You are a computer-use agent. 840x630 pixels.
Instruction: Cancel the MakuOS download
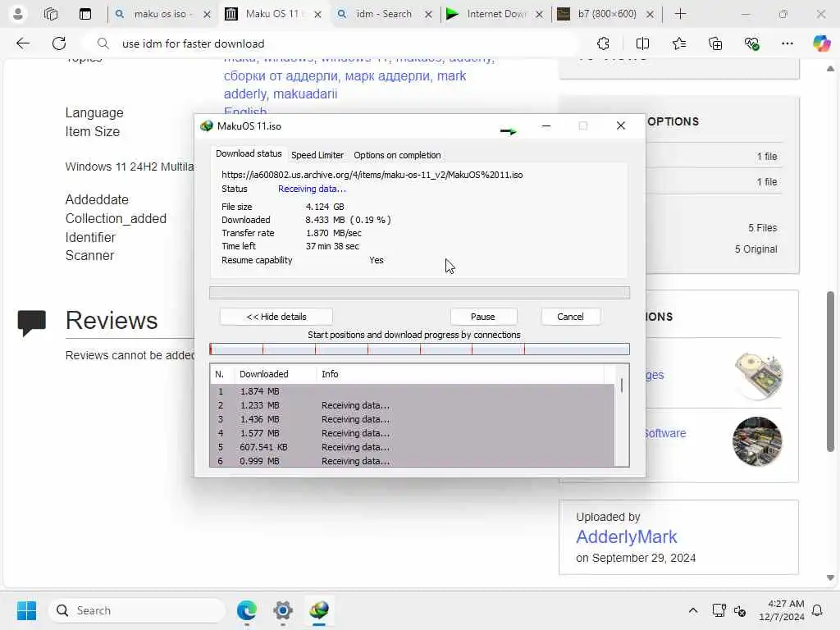click(x=571, y=317)
